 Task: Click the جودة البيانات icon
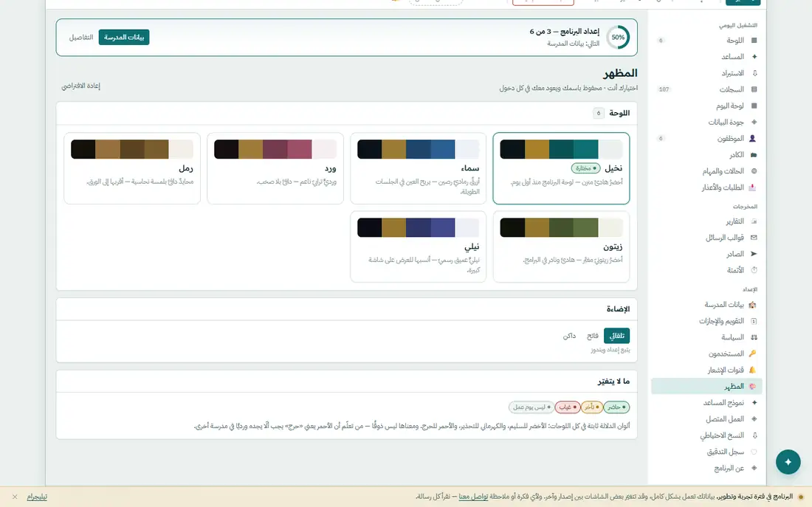(754, 123)
